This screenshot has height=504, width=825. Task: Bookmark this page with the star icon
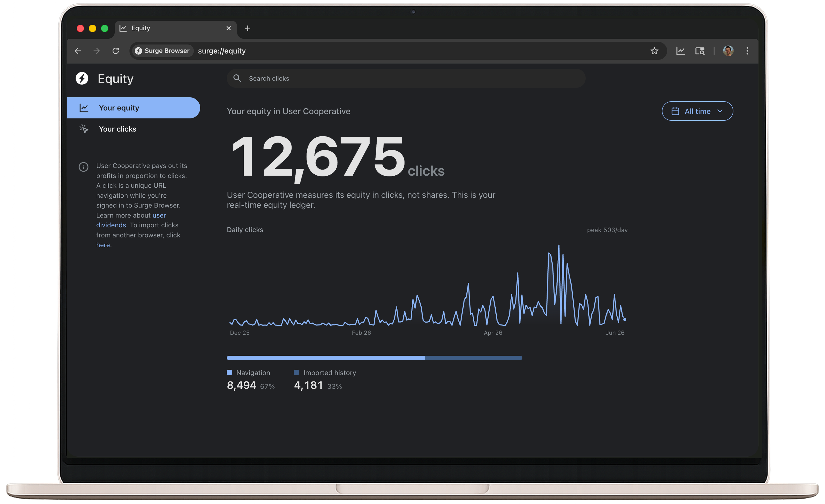(654, 51)
